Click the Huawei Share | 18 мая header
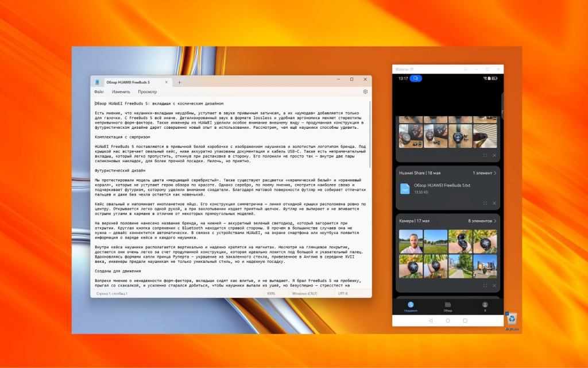 (420, 173)
